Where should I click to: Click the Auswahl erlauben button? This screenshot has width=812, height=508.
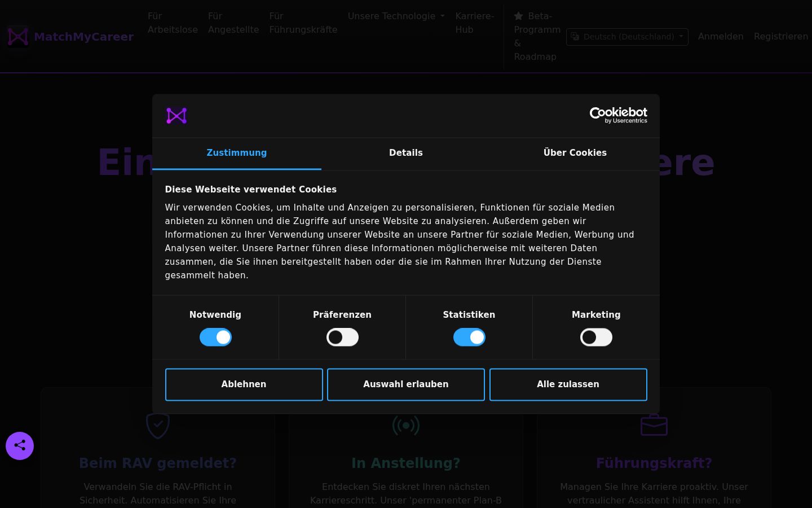[406, 384]
